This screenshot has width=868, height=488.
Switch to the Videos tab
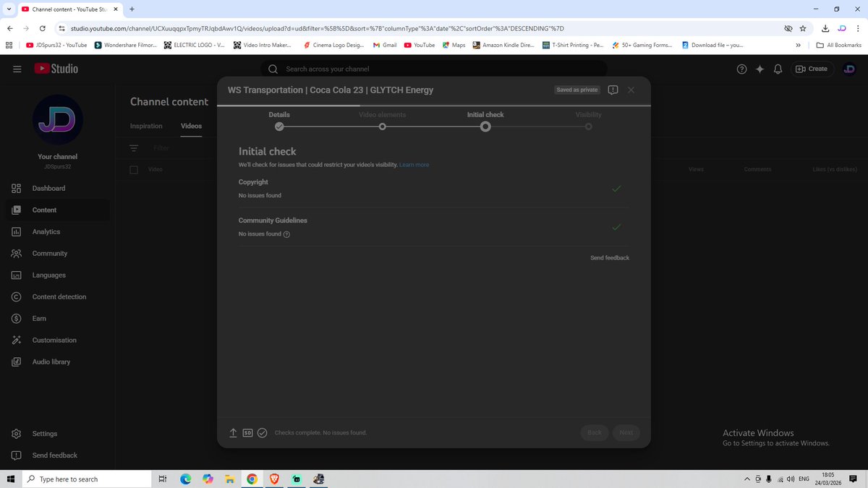coord(191,126)
